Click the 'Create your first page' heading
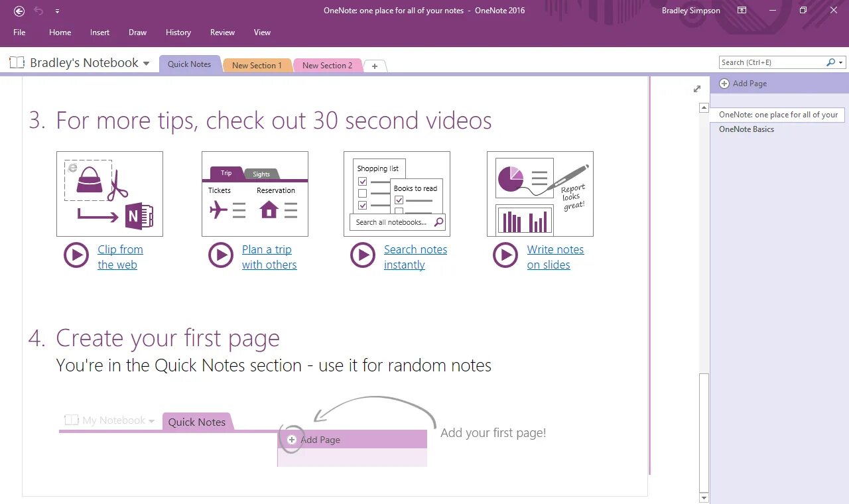 (x=168, y=338)
